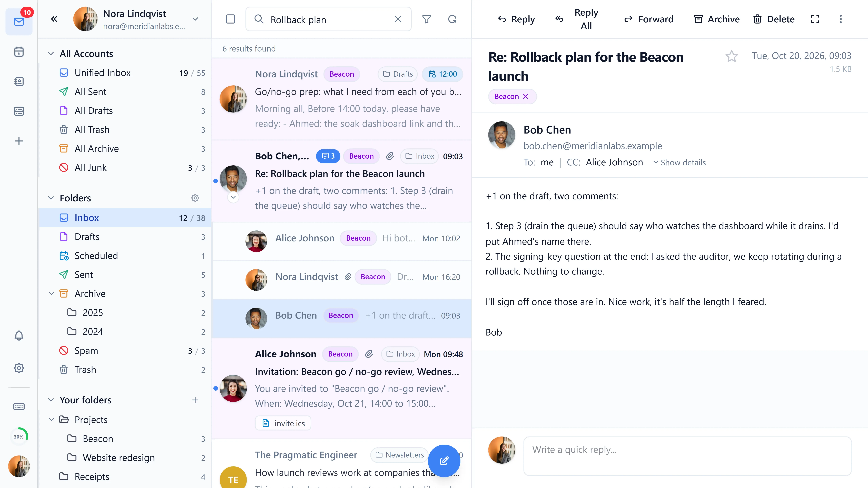
Task: Open app settings gear in sidebar
Action: (19, 368)
